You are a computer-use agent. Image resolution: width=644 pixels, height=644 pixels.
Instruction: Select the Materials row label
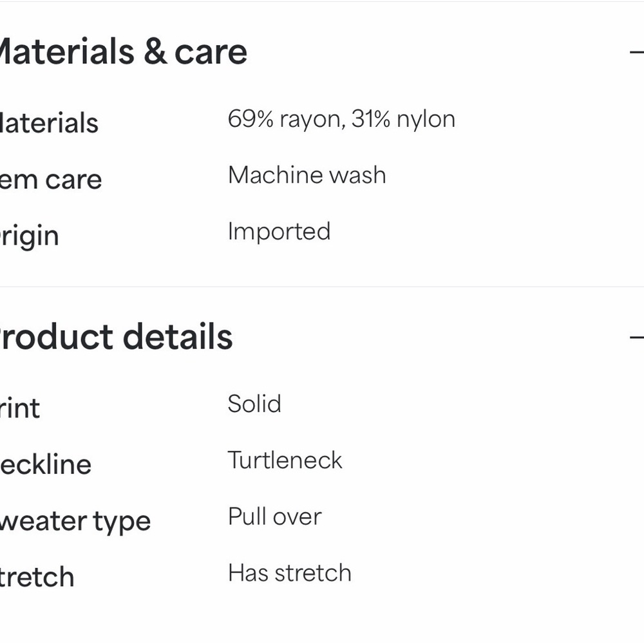49,123
